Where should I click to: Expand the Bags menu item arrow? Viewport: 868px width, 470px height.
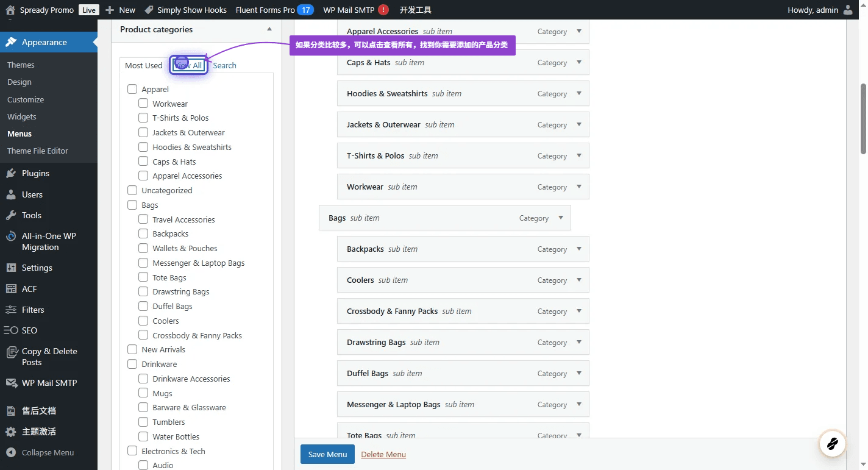(561, 218)
